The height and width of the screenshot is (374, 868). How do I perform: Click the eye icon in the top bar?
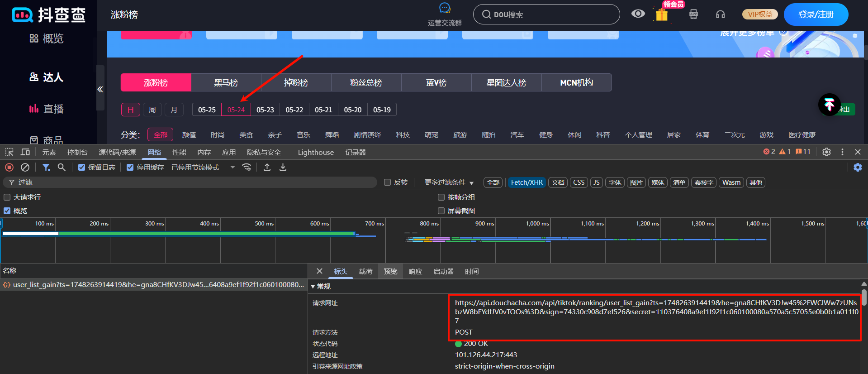[x=638, y=14]
